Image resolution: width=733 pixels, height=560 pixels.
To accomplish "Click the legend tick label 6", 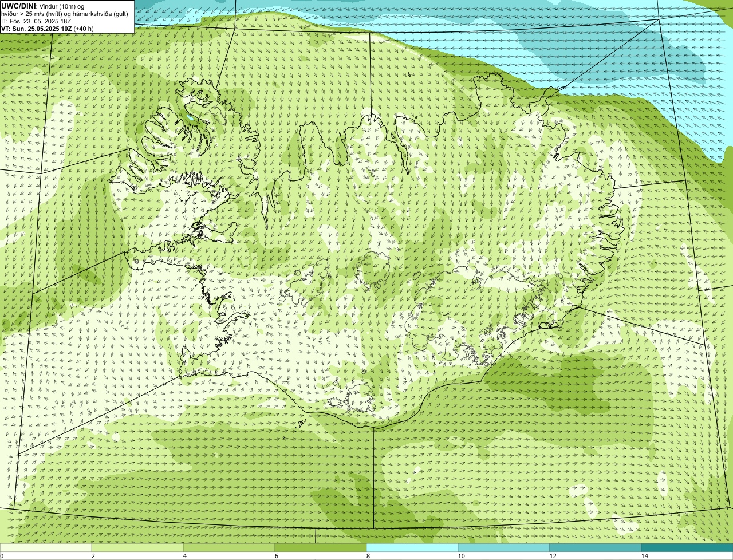I will (x=276, y=556).
